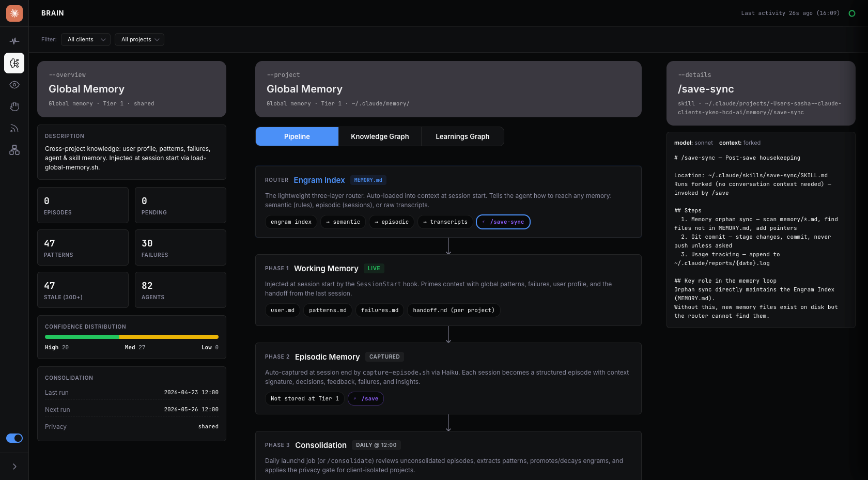Click the lightning icon in /save chip
The image size is (868, 480).
pos(355,399)
